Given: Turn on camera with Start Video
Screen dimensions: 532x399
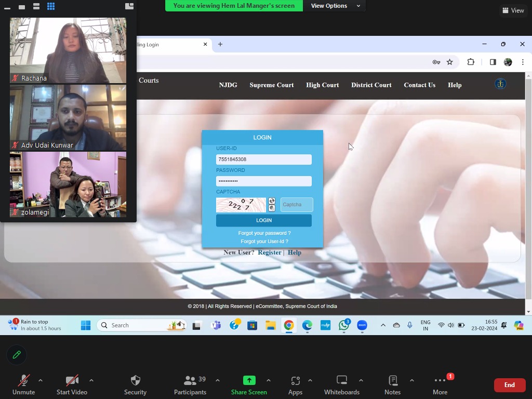Looking at the screenshot, I should [72, 385].
